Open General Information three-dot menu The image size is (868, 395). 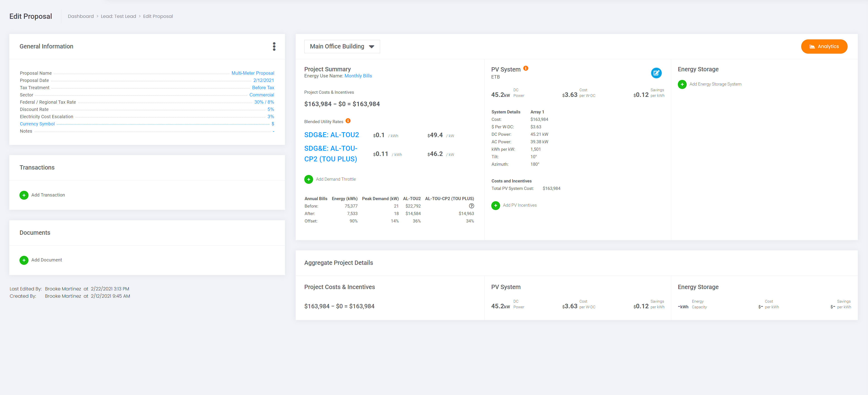point(274,46)
